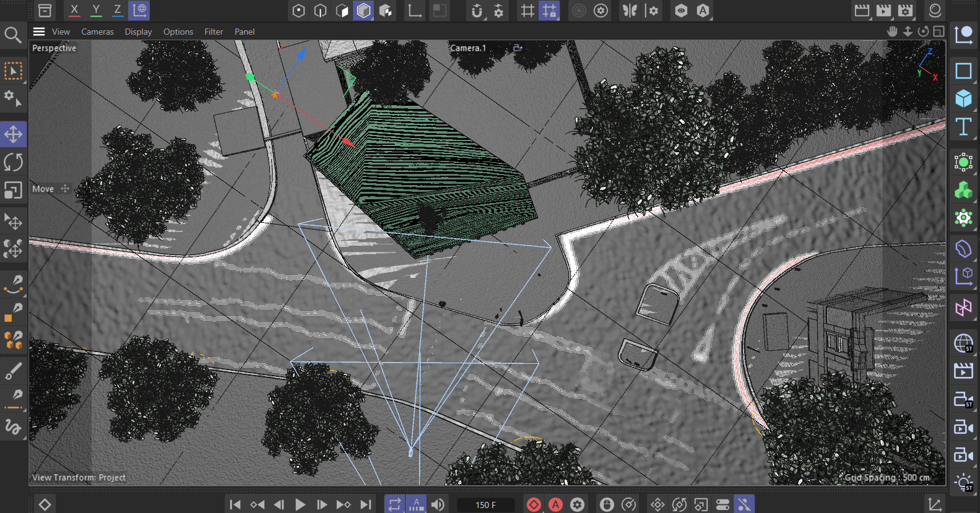Add a Rectangle spline object
Screen dimensions: 980x513
963,71
